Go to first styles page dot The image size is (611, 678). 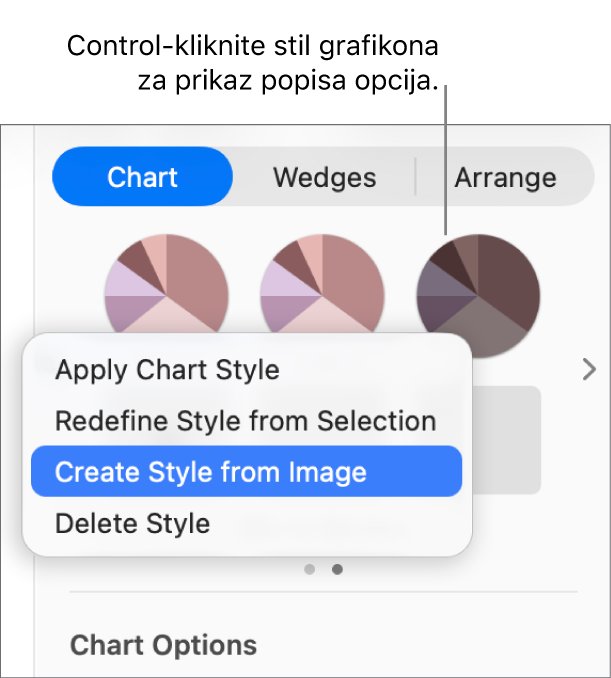pos(310,569)
